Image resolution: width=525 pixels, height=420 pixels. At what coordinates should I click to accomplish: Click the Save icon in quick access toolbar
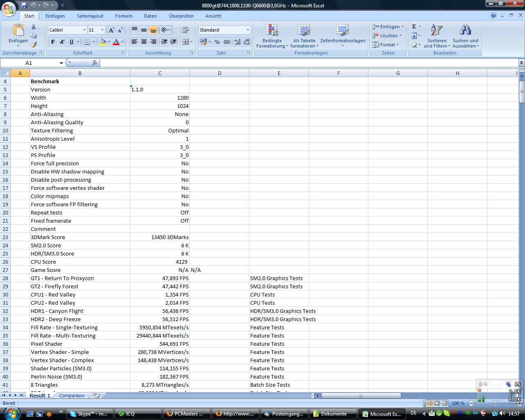pyautogui.click(x=24, y=5)
